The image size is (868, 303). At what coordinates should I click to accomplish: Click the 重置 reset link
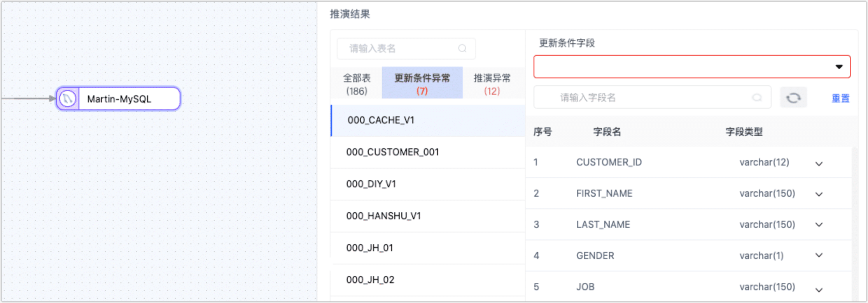pyautogui.click(x=840, y=98)
